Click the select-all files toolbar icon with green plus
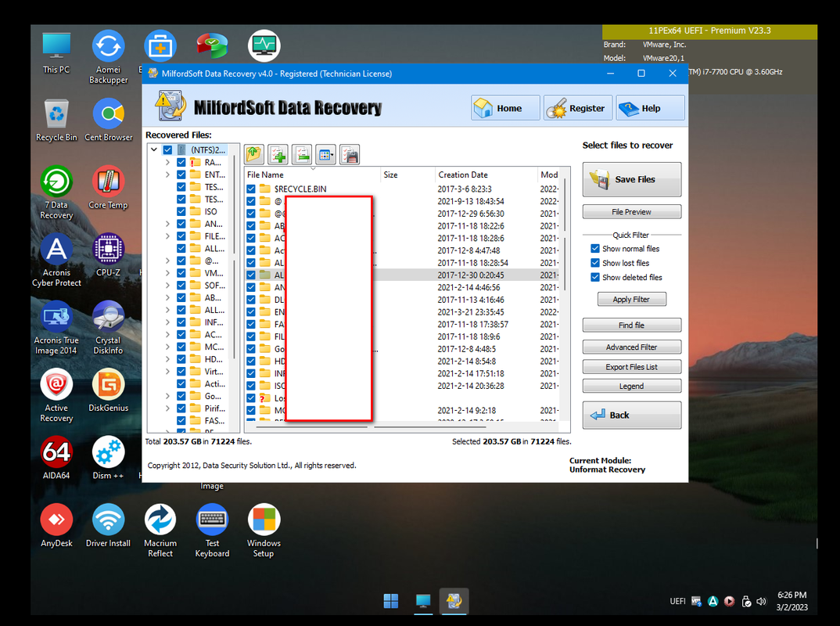840x626 pixels. (x=278, y=155)
